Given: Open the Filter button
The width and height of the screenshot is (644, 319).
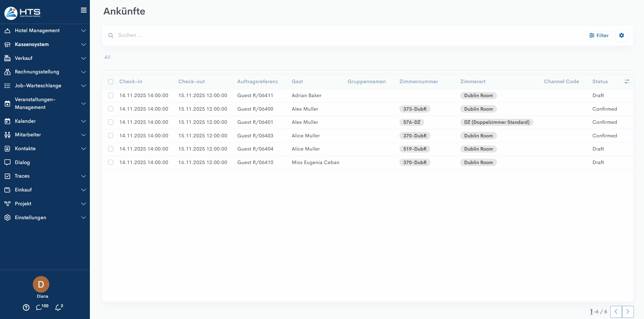Looking at the screenshot, I should [x=599, y=36].
